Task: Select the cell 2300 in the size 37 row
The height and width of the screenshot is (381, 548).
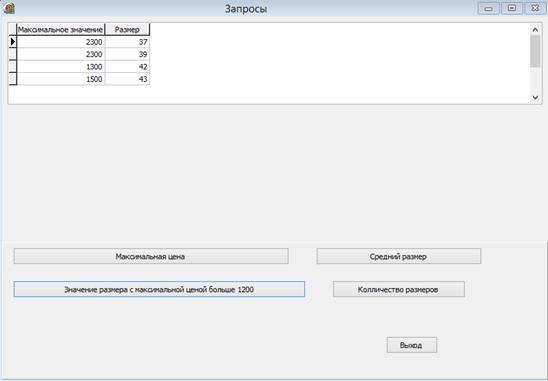Action: point(60,42)
